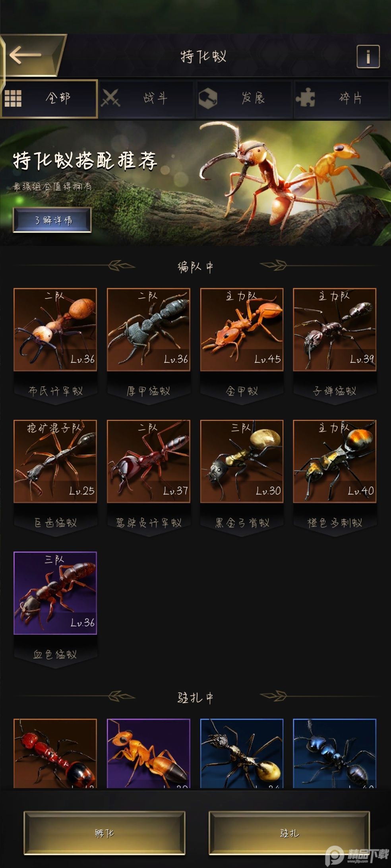Click the 孵化 button
This screenshot has width=391, height=868.
pos(105,833)
